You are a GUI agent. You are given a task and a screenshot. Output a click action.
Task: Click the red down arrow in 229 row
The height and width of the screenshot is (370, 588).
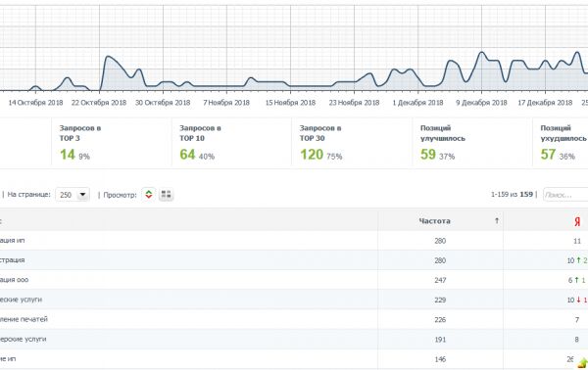(x=578, y=300)
